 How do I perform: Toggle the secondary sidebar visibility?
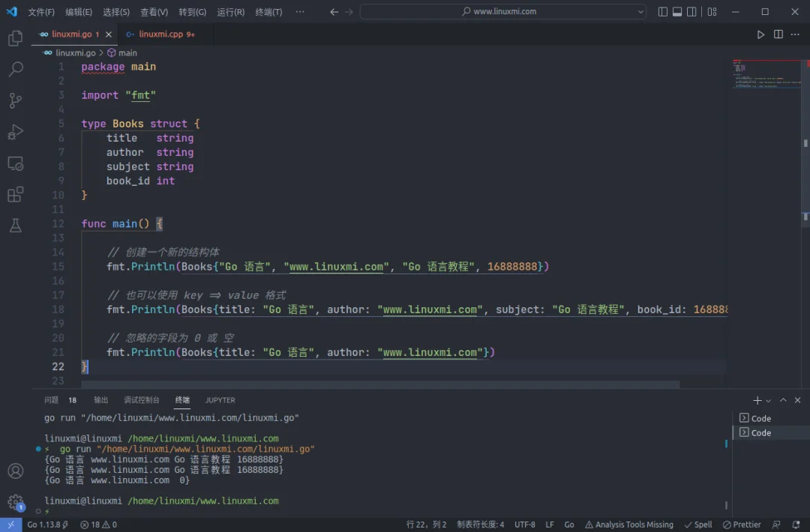click(x=691, y=12)
